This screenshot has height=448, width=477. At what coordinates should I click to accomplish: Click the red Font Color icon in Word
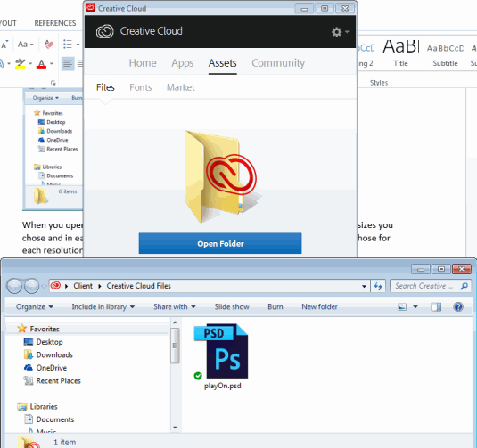[41, 63]
